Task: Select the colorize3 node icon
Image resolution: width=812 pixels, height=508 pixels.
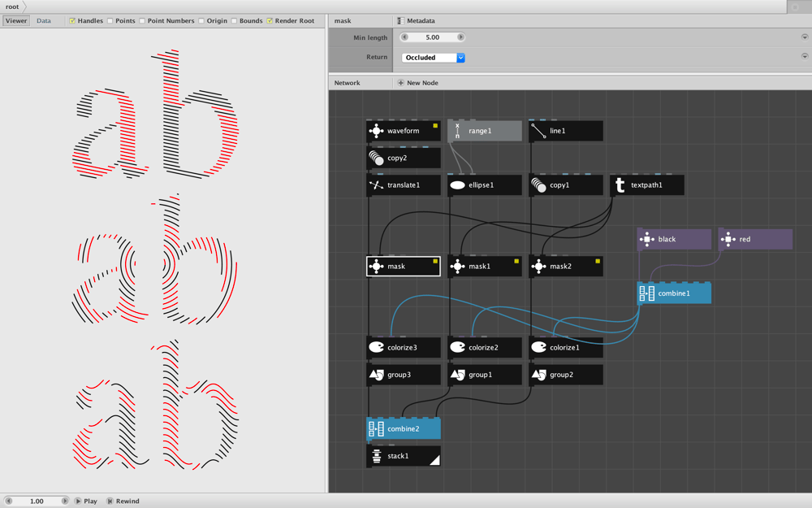Action: pos(376,347)
